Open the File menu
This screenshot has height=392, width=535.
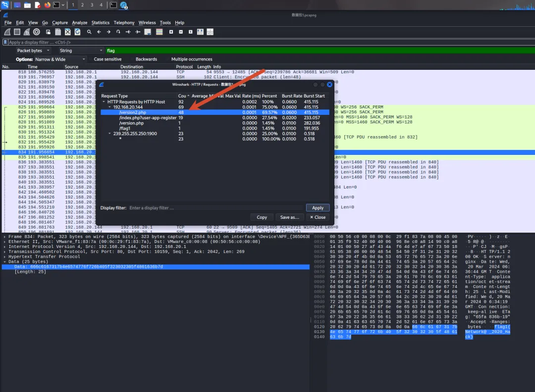pos(8,23)
